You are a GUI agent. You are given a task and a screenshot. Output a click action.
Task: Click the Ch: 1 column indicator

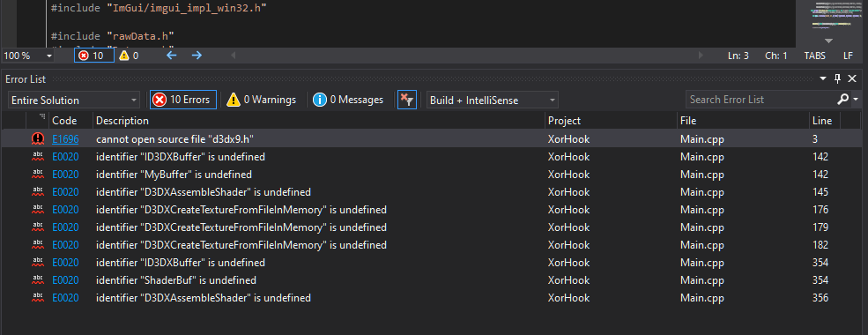pyautogui.click(x=776, y=56)
